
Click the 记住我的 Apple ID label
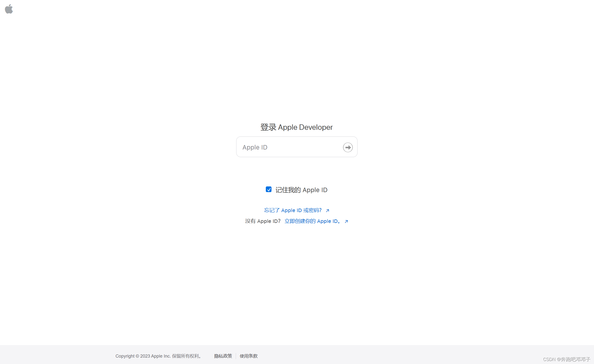[301, 190]
